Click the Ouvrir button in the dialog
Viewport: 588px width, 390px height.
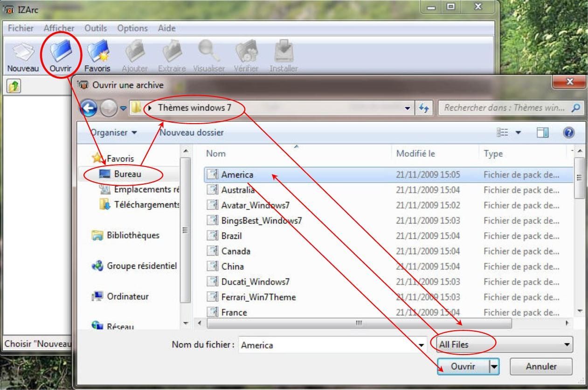point(463,367)
